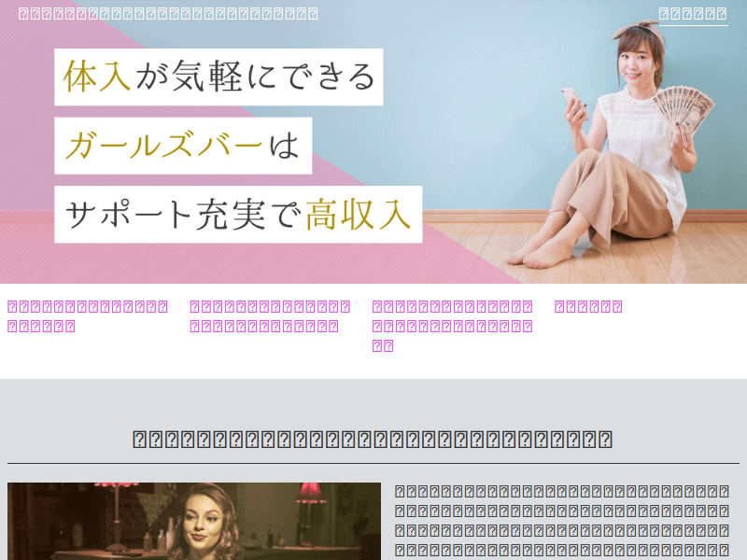Open the third pink three-line navigation link

click(452, 326)
